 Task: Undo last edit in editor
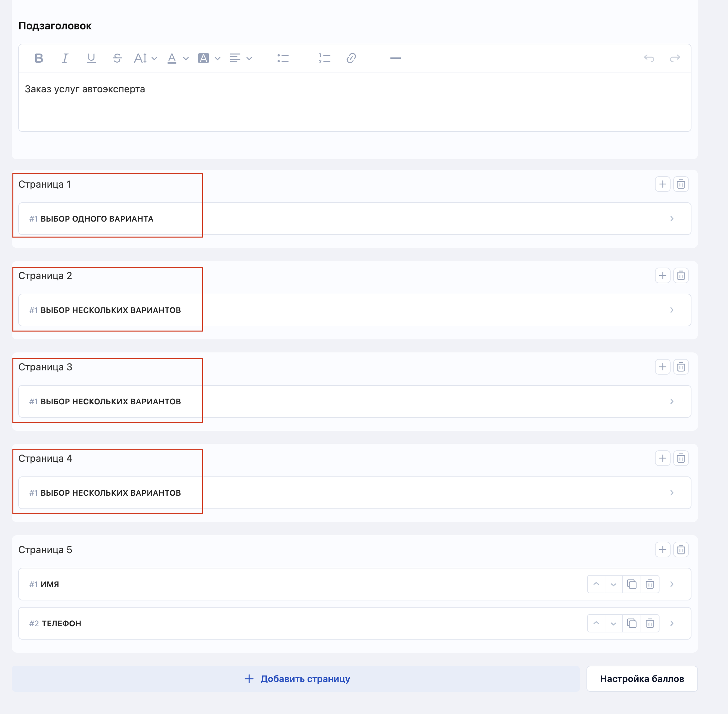[x=649, y=58]
